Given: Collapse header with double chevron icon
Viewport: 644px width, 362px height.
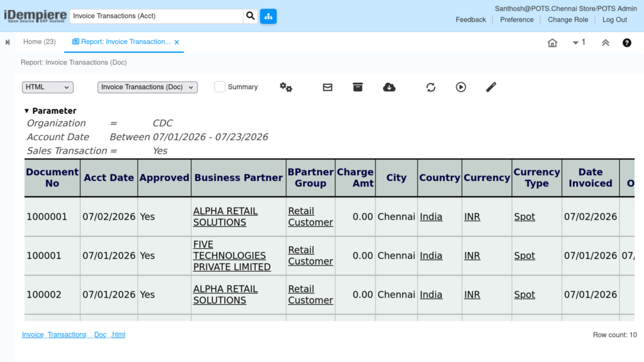Looking at the screenshot, I should coord(606,42).
